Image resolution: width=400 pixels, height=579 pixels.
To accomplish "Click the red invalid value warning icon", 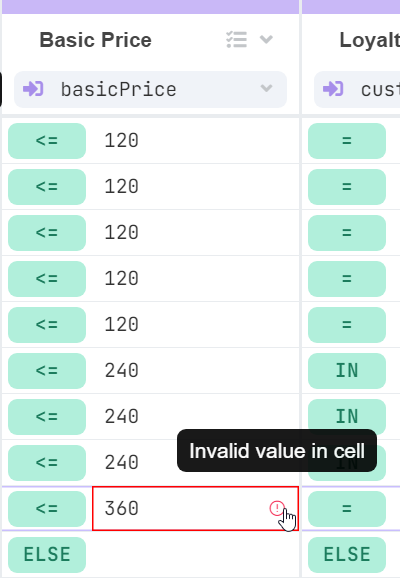I will (277, 508).
